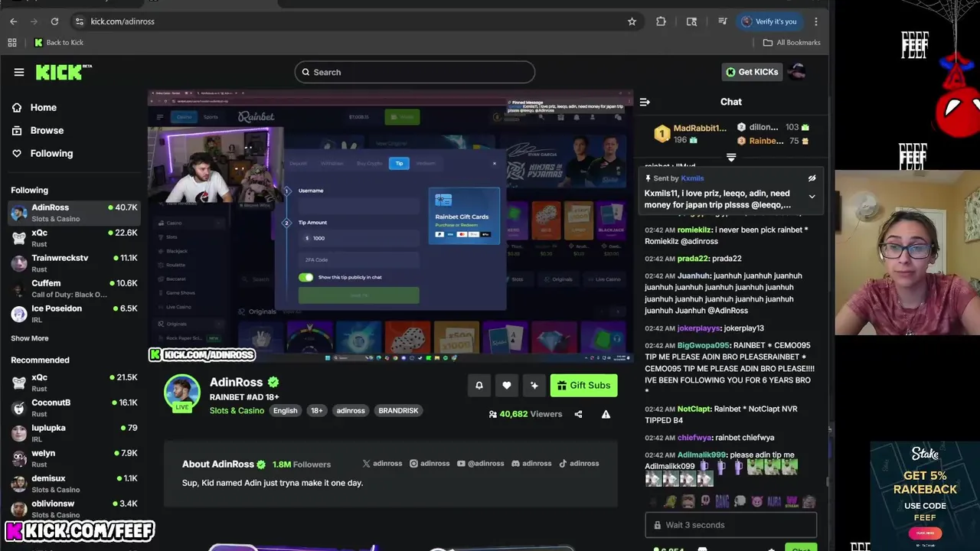Screen dimensions: 980x551
Task: Go back in the browser
Action: point(13,21)
